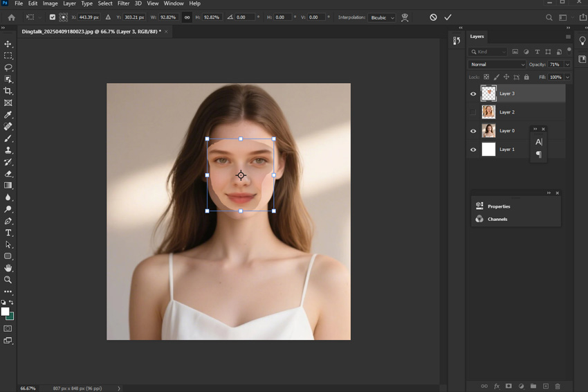This screenshot has height=392, width=588.
Task: Select the Gradient tool
Action: point(8,186)
